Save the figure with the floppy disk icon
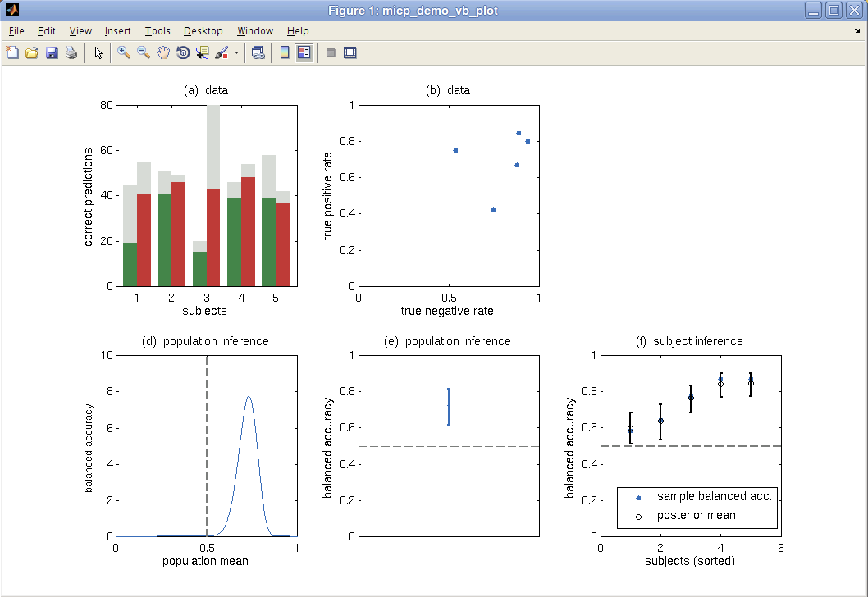This screenshot has width=868, height=597. [x=52, y=53]
